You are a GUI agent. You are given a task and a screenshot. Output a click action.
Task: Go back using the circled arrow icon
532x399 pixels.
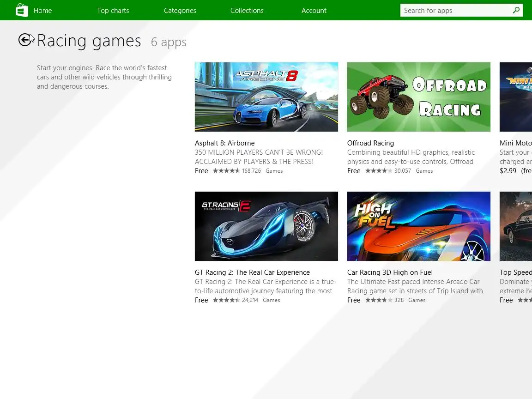tap(24, 40)
